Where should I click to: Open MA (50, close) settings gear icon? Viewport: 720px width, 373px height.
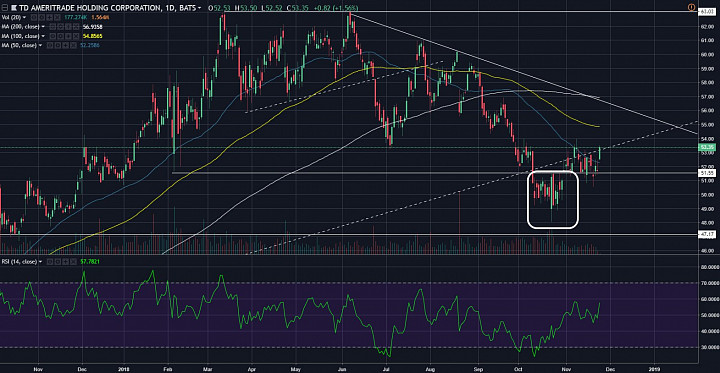57,45
